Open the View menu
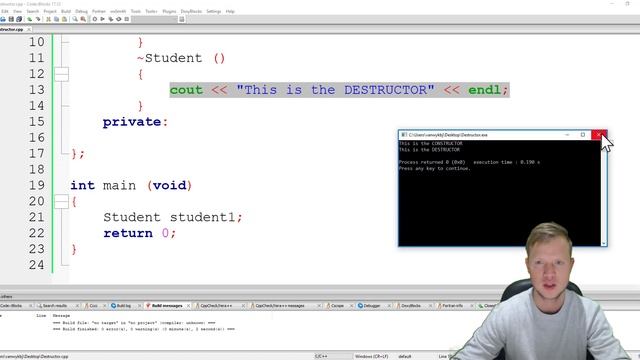The width and height of the screenshot is (640, 360). point(18,11)
